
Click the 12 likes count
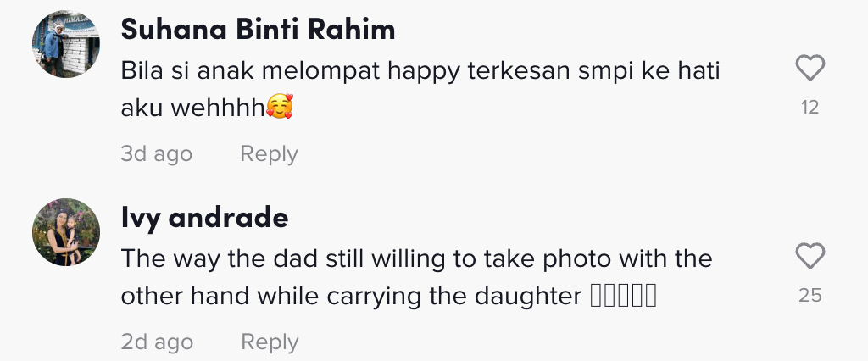pos(810,108)
